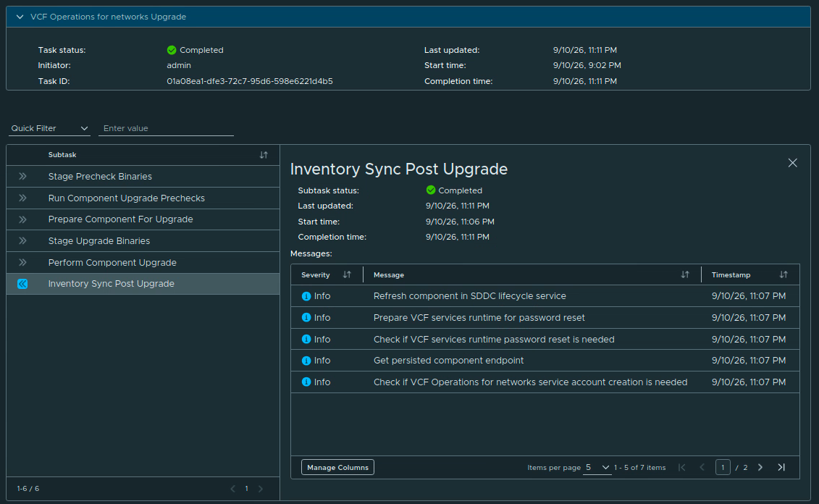
Task: Open the Items per page dropdown
Action: pos(597,468)
